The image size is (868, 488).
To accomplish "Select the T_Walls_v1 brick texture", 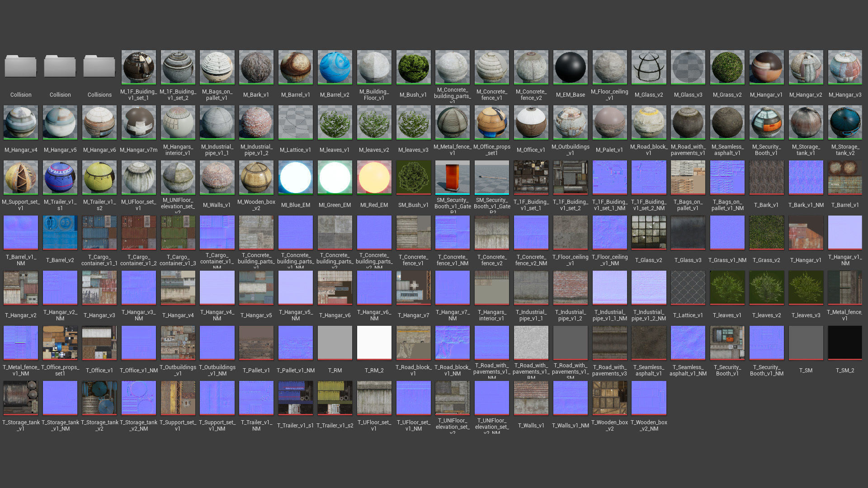I will (531, 398).
